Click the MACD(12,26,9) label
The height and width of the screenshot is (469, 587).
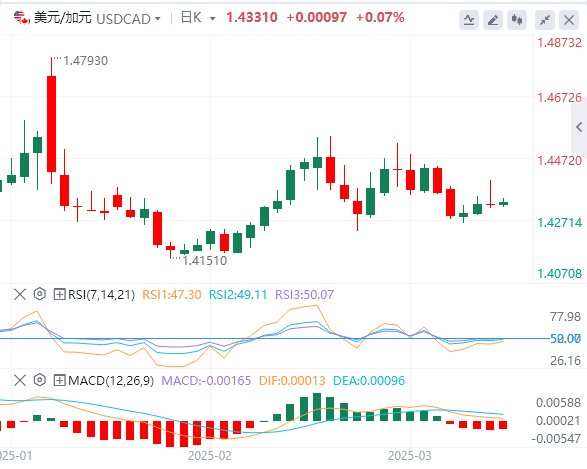(111, 381)
